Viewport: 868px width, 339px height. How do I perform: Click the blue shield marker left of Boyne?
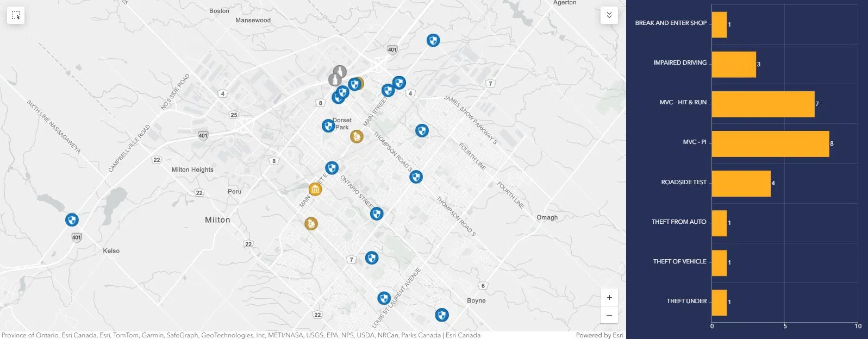(x=442, y=315)
